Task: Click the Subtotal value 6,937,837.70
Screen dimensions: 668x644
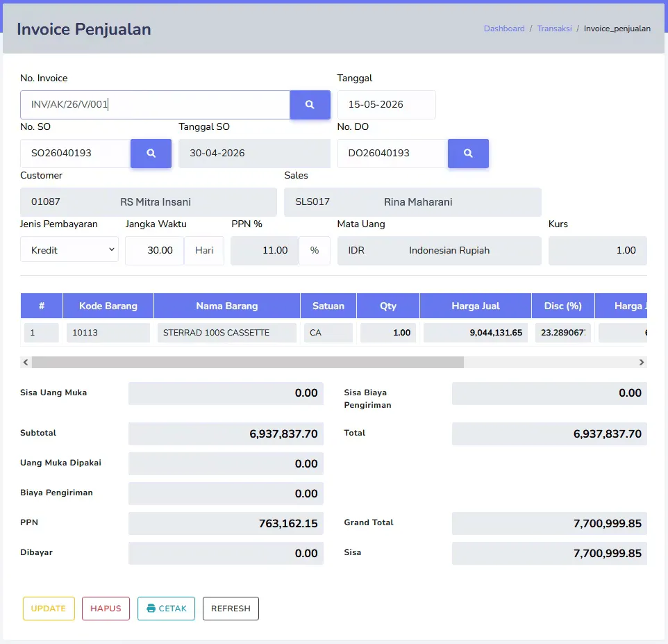Action: pos(226,434)
